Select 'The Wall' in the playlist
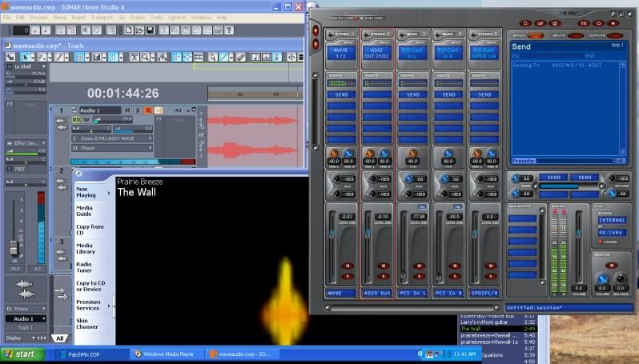 [471, 328]
